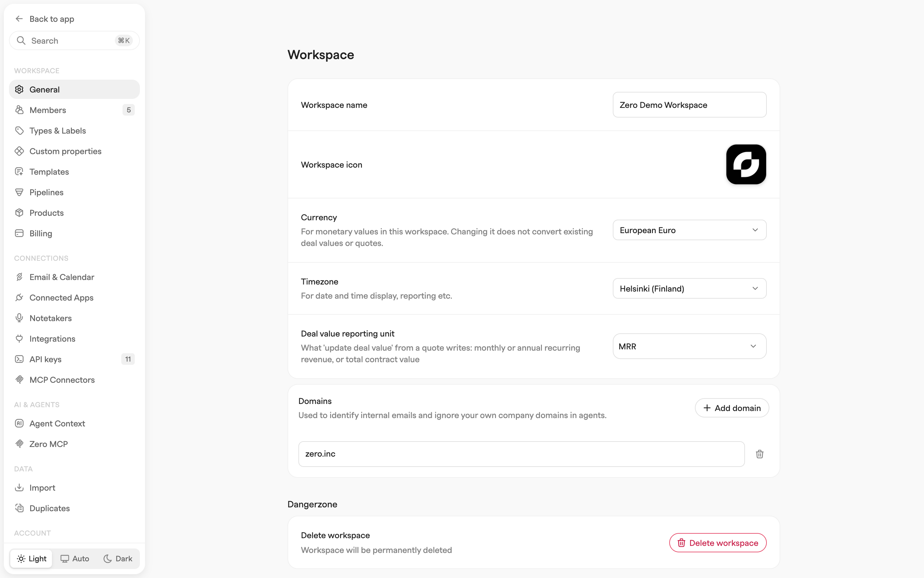Open the Pipelines settings page
924x578 pixels.
click(x=74, y=192)
